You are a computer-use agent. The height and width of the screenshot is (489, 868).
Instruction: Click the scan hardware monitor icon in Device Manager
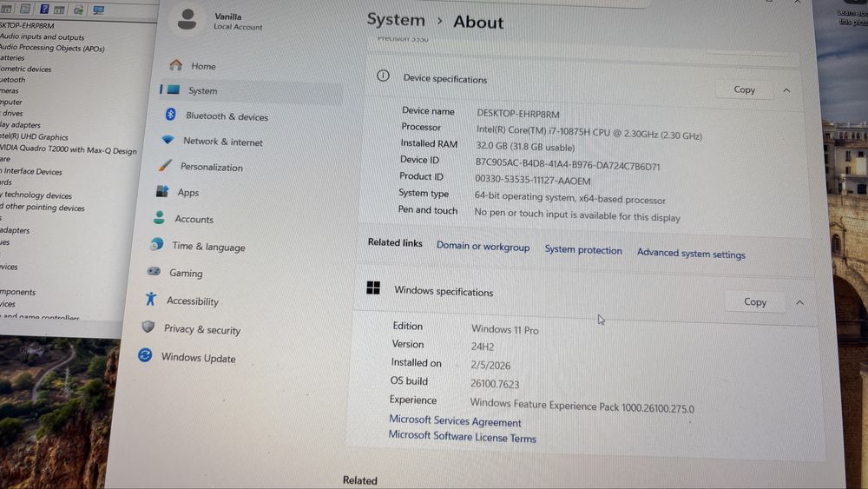[99, 10]
